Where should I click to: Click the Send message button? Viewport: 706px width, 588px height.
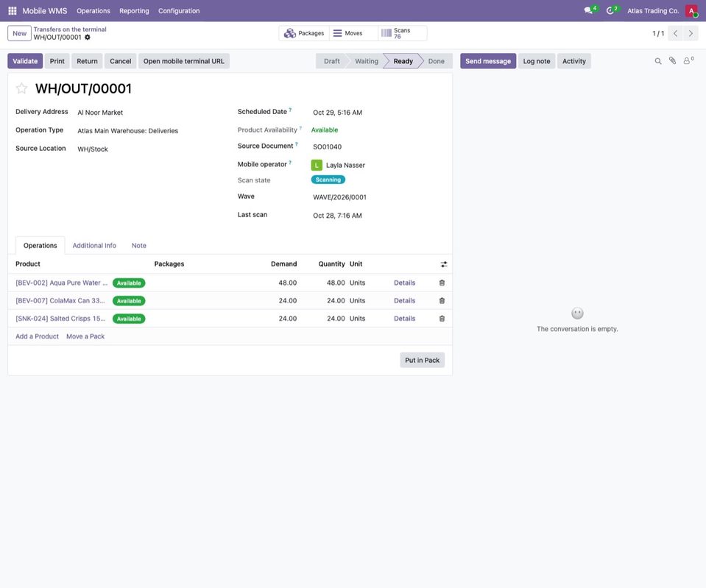coord(488,61)
